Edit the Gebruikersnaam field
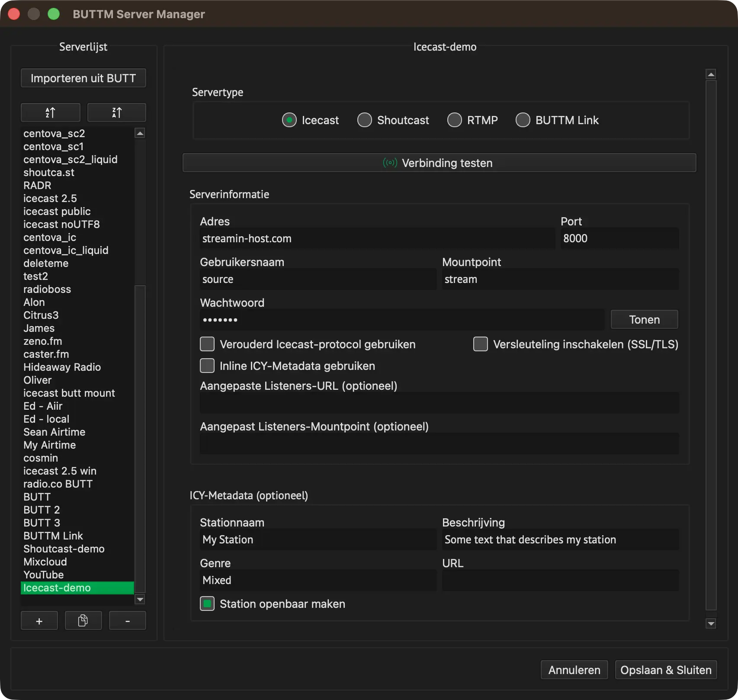This screenshot has height=700, width=738. [318, 279]
